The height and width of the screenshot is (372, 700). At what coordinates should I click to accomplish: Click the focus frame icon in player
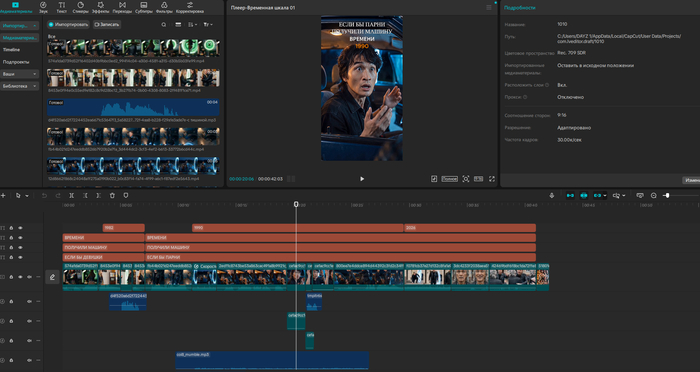click(x=466, y=179)
